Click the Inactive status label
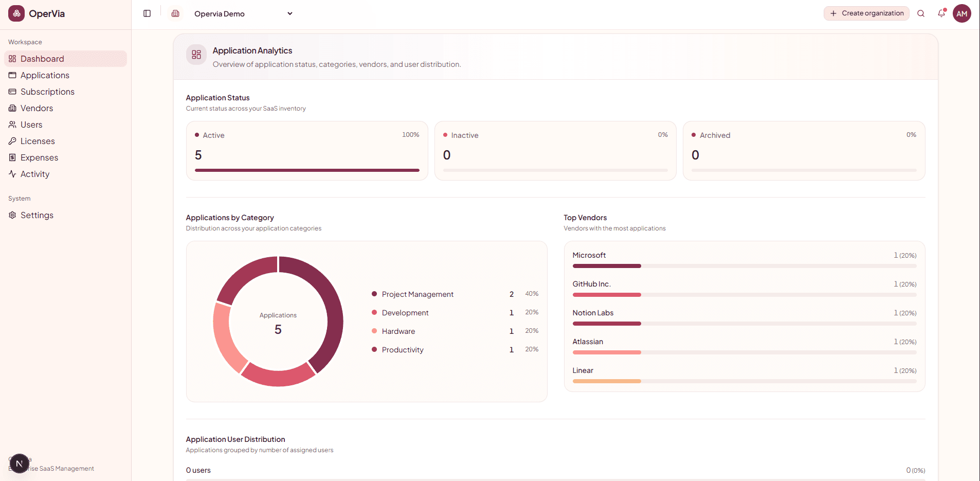980x481 pixels. tap(465, 135)
